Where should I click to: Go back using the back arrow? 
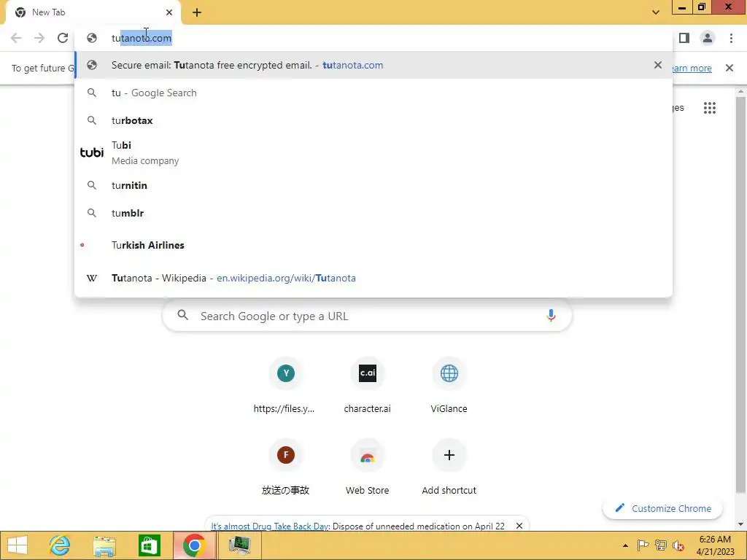(16, 38)
